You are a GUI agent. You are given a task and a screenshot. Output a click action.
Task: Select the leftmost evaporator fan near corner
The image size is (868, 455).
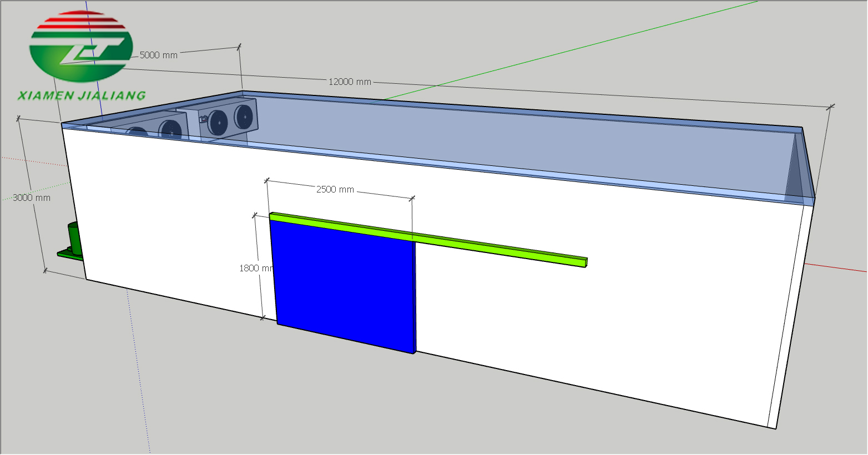[137, 132]
